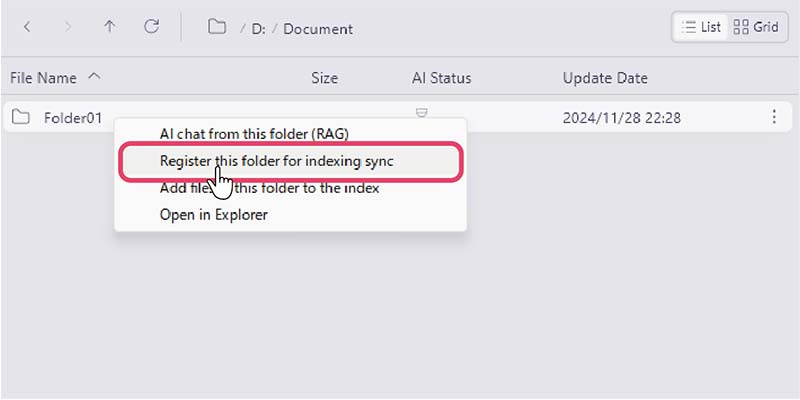The image size is (800, 400).
Task: Select Add files in this folder to index
Action: (x=270, y=188)
